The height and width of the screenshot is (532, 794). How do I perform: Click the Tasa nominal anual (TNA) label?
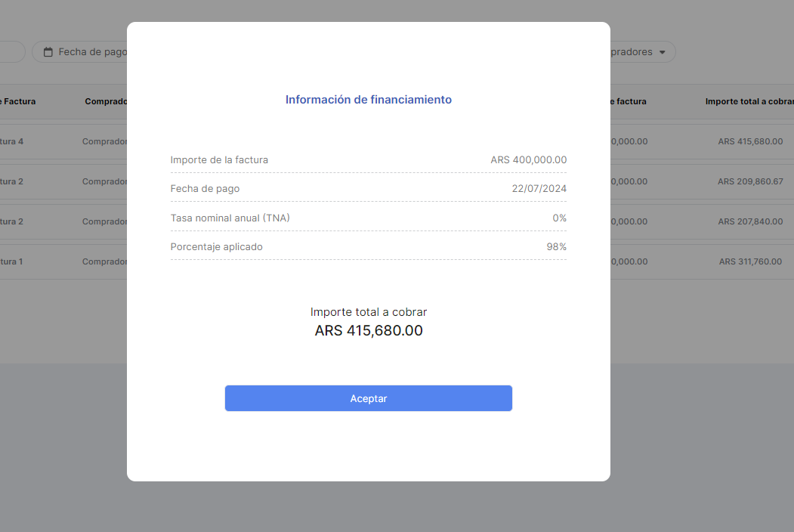(x=230, y=218)
